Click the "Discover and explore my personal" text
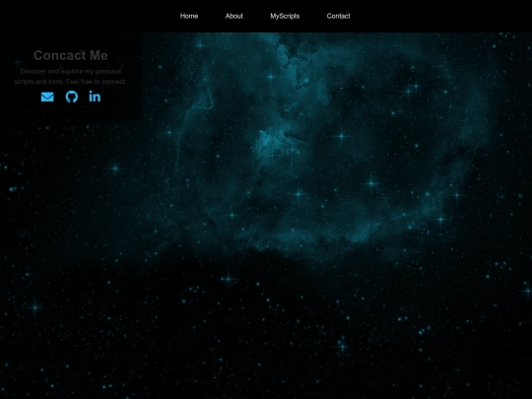Screen dimensions: 532x399 tap(71, 71)
